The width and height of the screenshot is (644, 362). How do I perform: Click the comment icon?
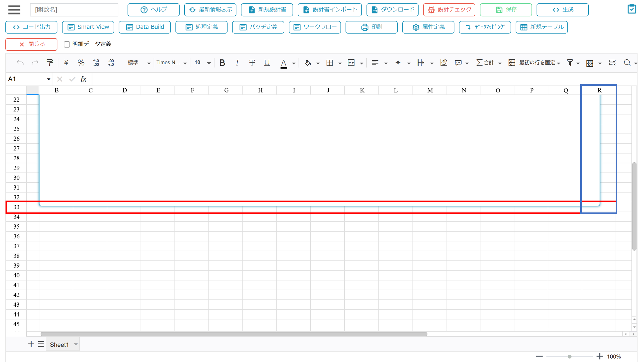point(458,63)
